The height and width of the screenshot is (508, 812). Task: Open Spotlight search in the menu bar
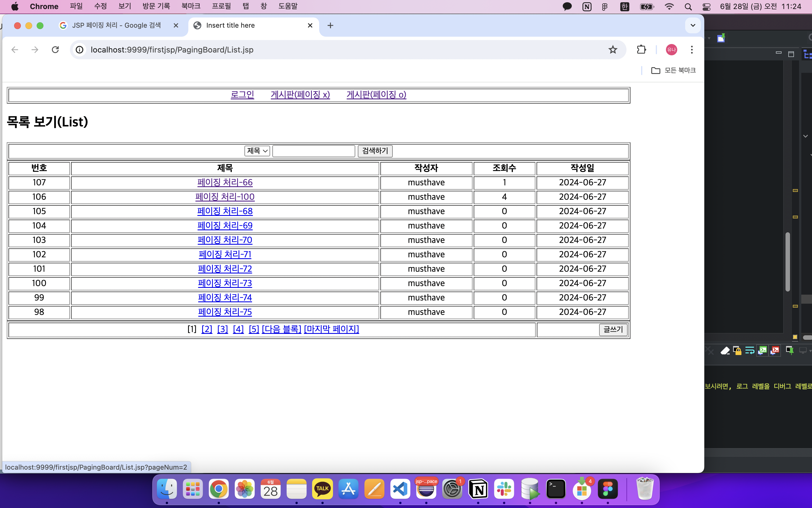(688, 7)
